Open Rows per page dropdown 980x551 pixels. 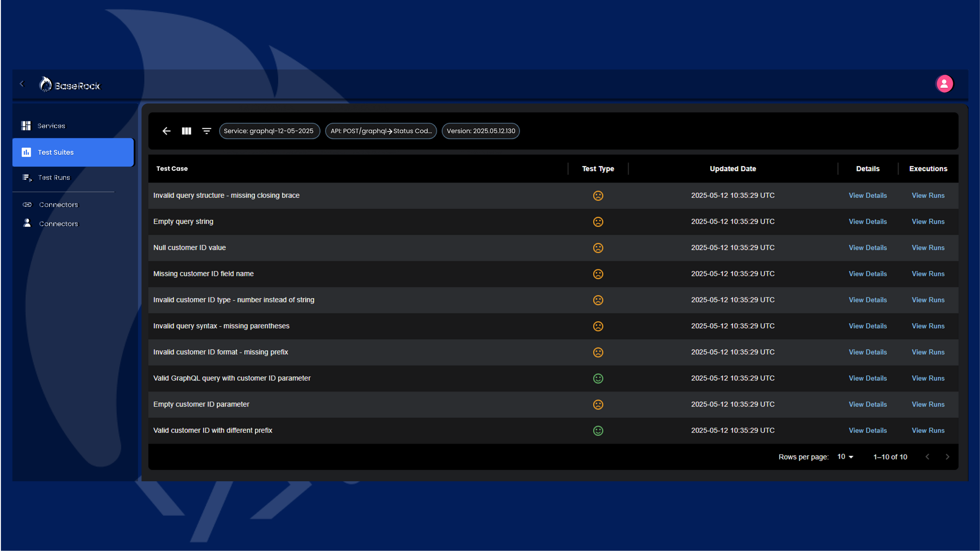point(845,457)
